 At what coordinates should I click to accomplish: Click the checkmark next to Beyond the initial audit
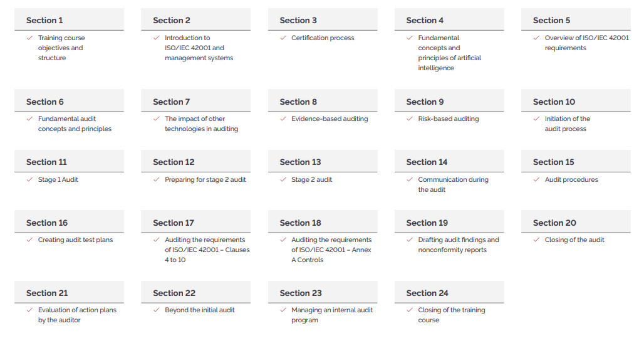[x=156, y=310]
